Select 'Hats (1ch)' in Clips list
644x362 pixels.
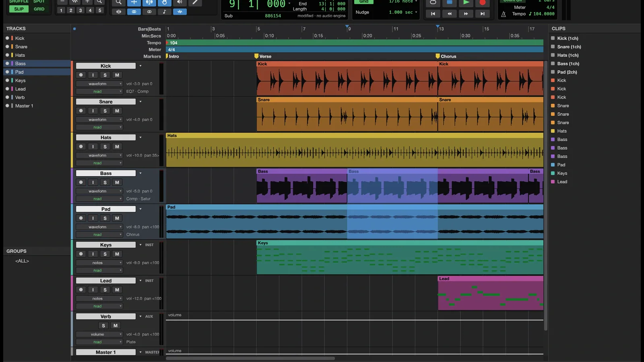tap(568, 55)
